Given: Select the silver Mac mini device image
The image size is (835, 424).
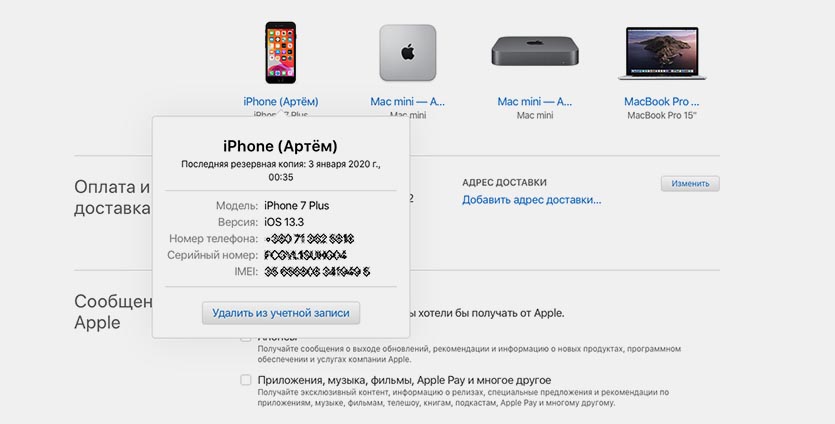Looking at the screenshot, I should (x=407, y=53).
